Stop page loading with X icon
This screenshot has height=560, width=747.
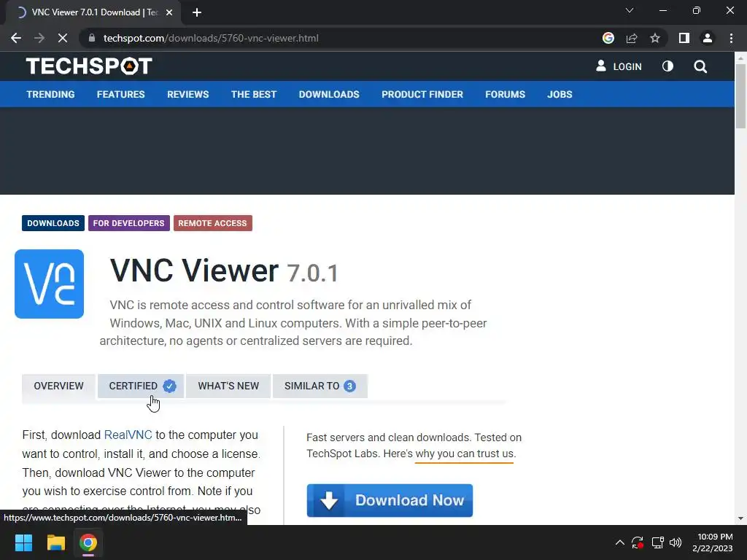63,38
